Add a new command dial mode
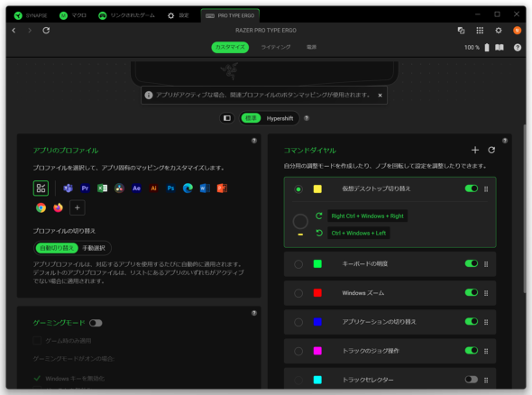 pyautogui.click(x=475, y=150)
